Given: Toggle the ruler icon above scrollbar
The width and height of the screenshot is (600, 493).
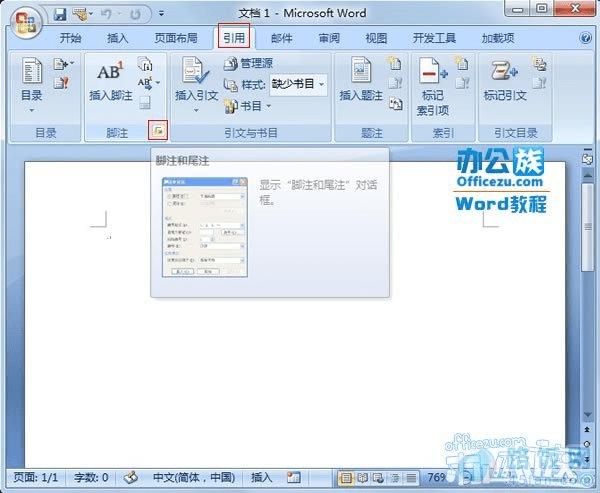Looking at the screenshot, I should pyautogui.click(x=587, y=158).
